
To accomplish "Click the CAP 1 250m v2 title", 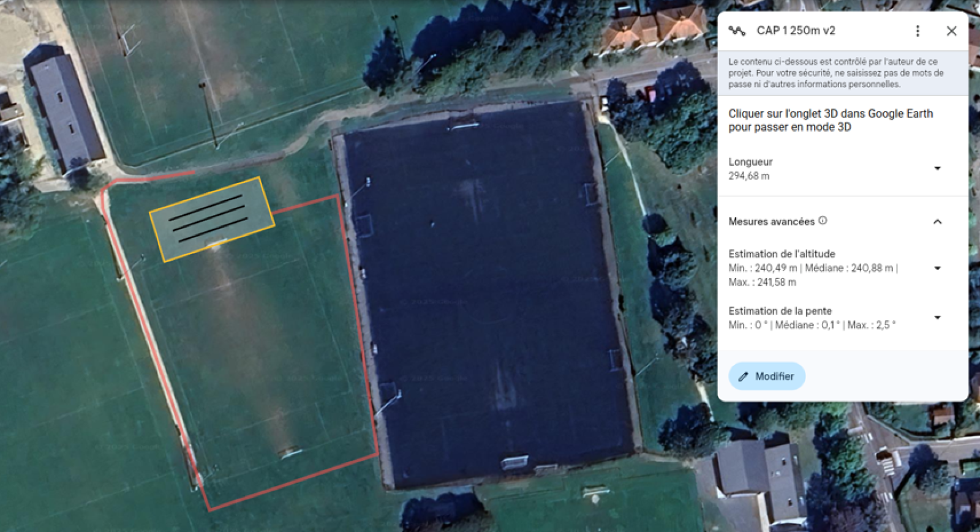I will [796, 31].
